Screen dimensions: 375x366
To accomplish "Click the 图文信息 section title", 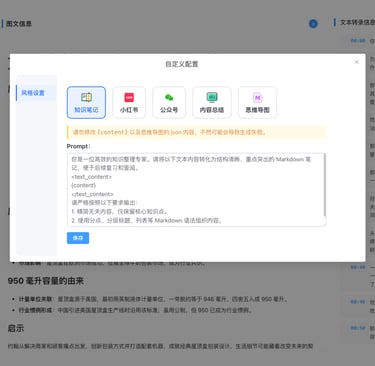I will [x=19, y=24].
